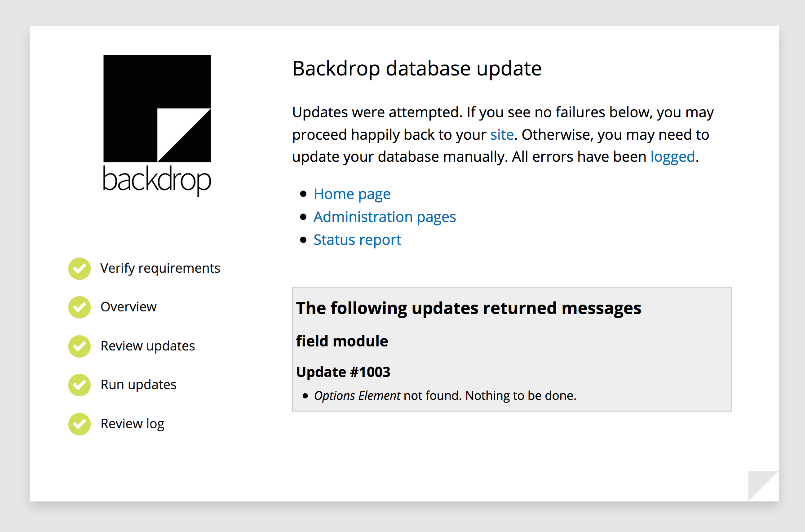Open the Home page link
This screenshot has width=805, height=532.
pos(352,194)
